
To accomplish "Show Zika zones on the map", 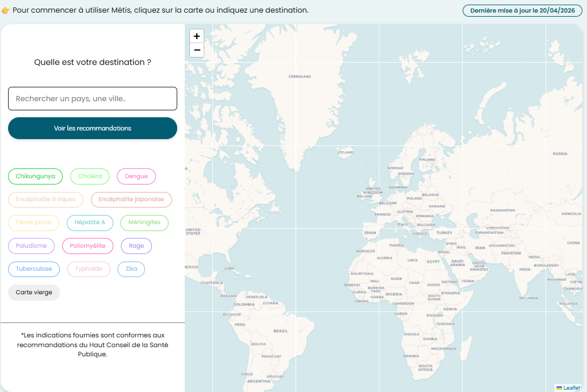I will (131, 269).
